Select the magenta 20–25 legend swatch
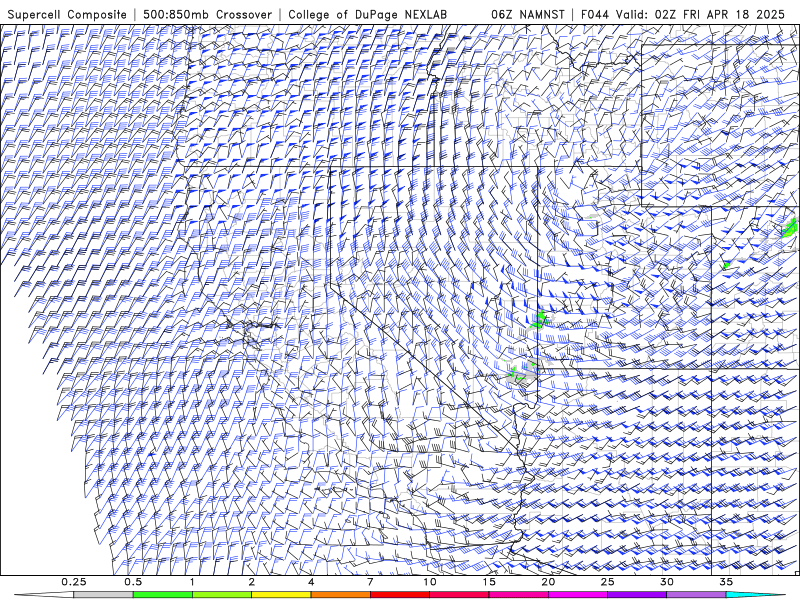The width and height of the screenshot is (800, 600). pyautogui.click(x=578, y=595)
